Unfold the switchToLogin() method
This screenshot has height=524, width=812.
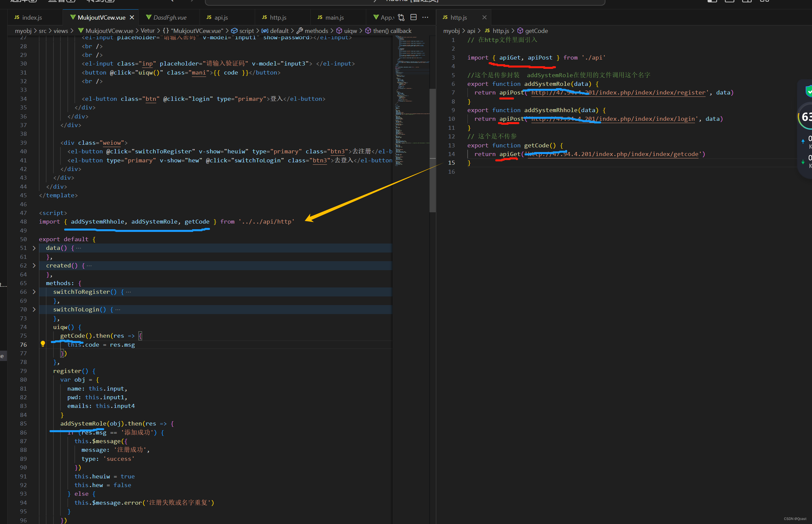pyautogui.click(x=34, y=310)
